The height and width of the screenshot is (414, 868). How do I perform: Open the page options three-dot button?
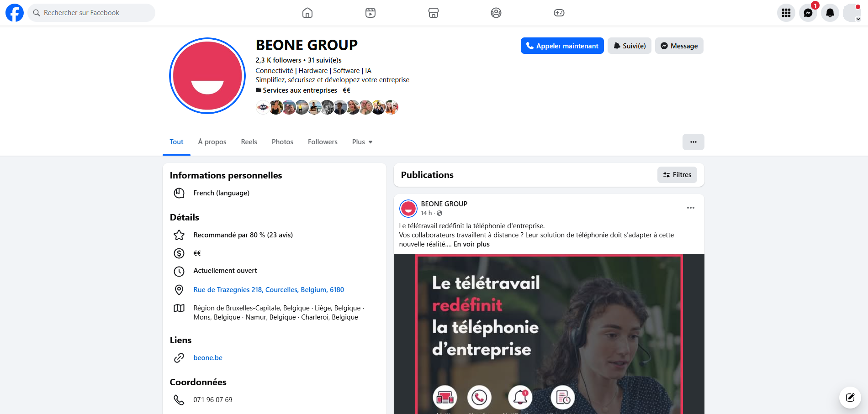click(693, 142)
